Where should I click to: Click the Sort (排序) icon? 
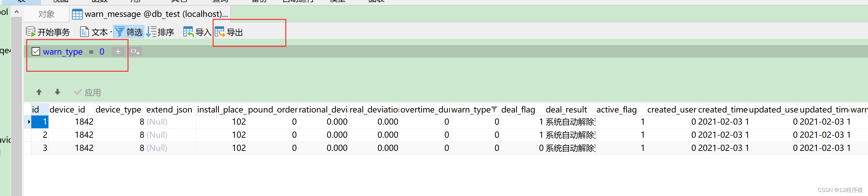pos(151,32)
